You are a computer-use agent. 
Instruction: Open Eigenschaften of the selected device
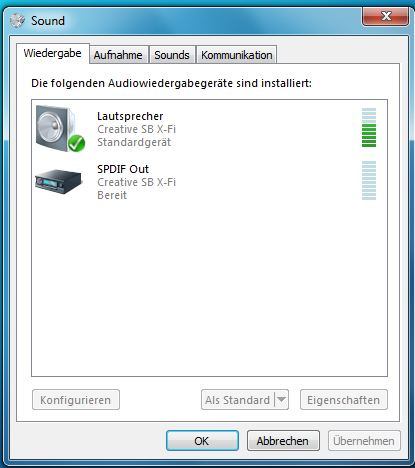point(344,400)
